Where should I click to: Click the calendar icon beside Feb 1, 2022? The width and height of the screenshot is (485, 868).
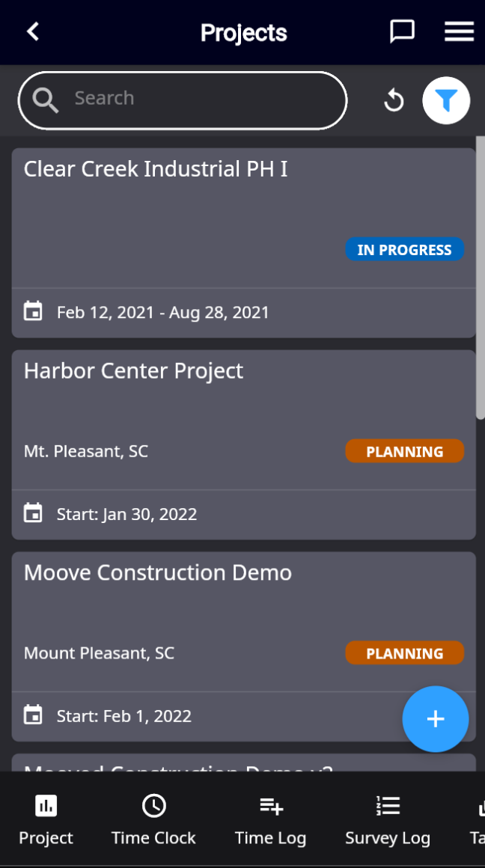pyautogui.click(x=33, y=715)
